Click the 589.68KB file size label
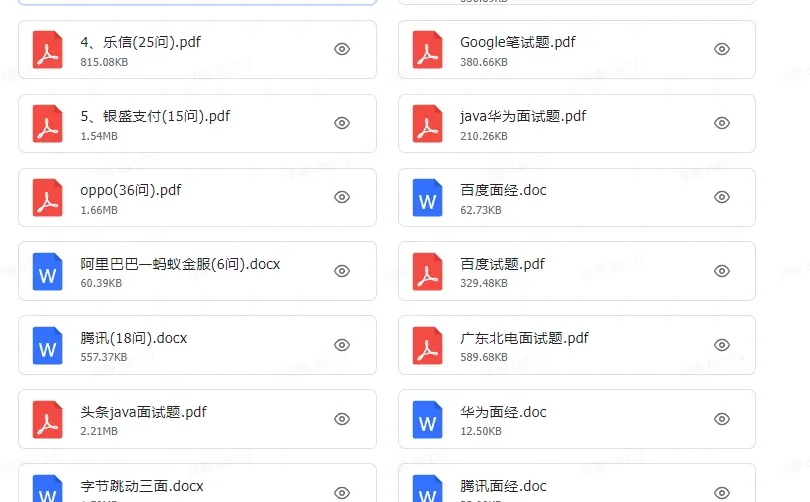The width and height of the screenshot is (810, 502). (484, 357)
